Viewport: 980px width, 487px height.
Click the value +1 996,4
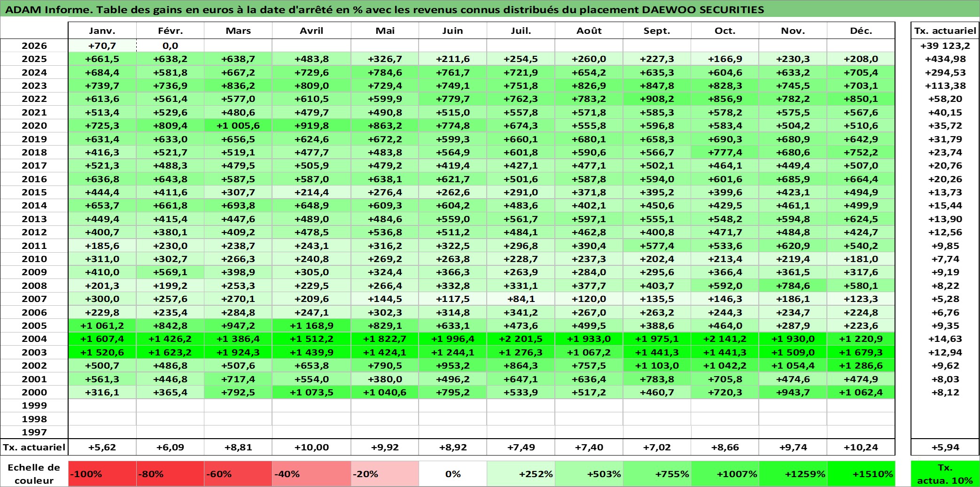point(453,339)
